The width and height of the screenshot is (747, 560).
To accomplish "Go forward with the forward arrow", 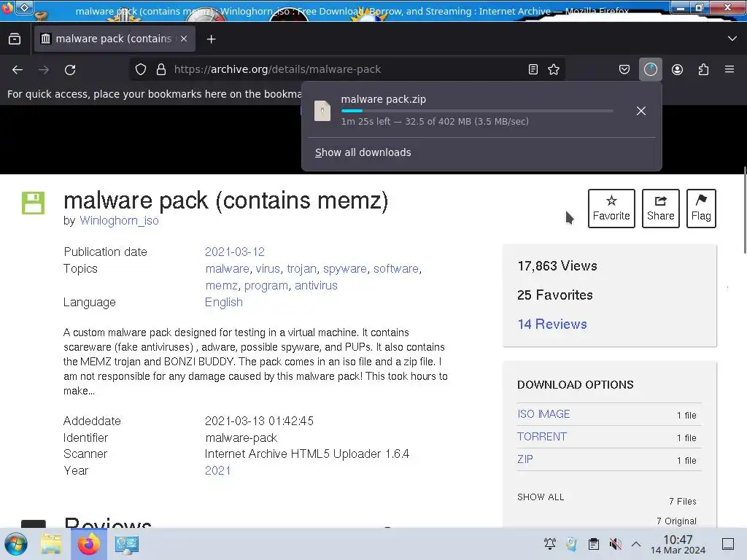I will pos(44,69).
